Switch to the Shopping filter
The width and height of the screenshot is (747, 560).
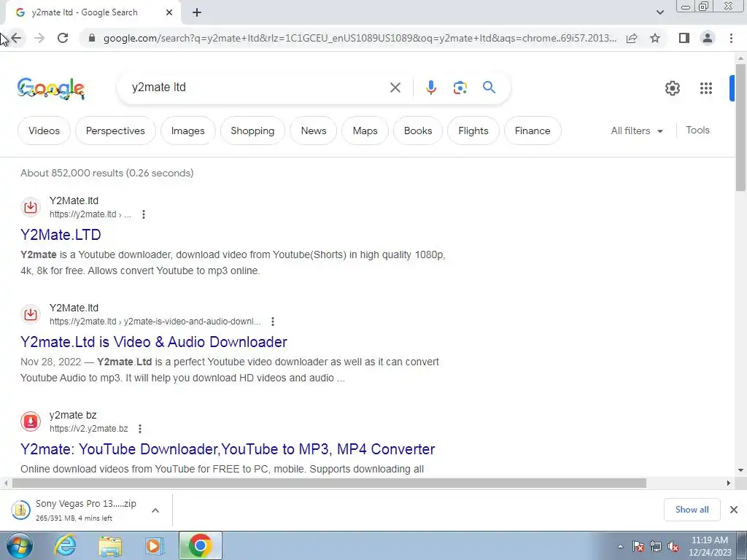coord(252,131)
